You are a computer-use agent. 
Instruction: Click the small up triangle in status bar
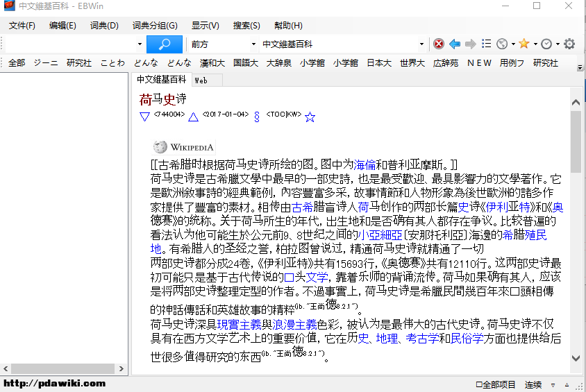click(567, 385)
